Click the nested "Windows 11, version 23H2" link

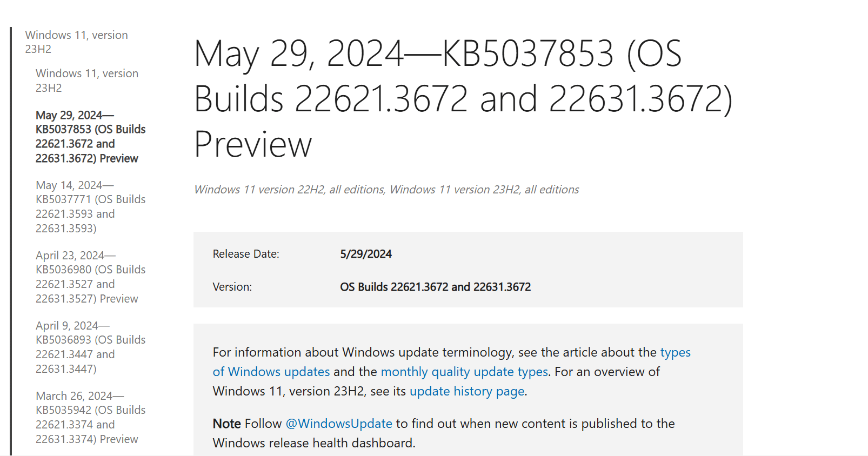(x=86, y=81)
